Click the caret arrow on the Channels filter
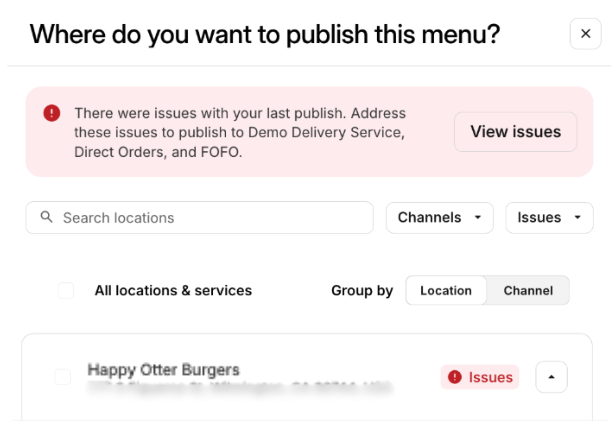611x421 pixels. 477,218
